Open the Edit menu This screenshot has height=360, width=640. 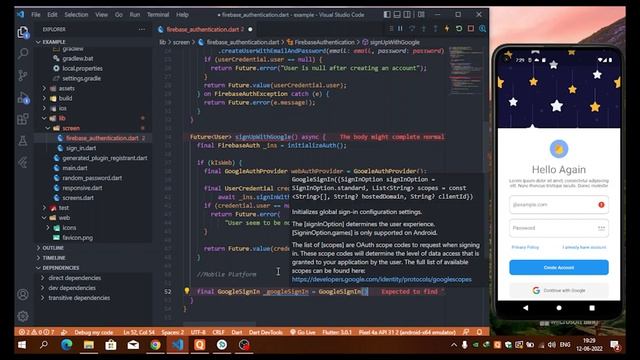coord(52,15)
